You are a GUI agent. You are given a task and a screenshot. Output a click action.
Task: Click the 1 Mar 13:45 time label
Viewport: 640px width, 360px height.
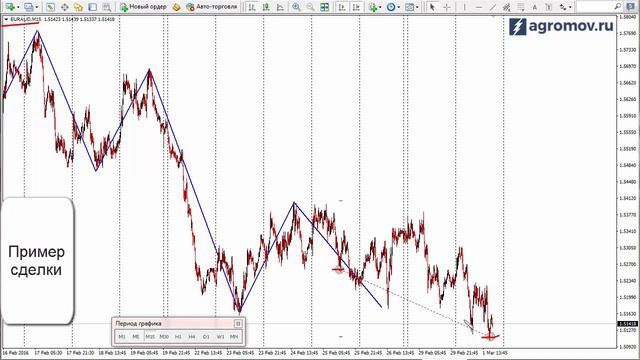point(495,353)
